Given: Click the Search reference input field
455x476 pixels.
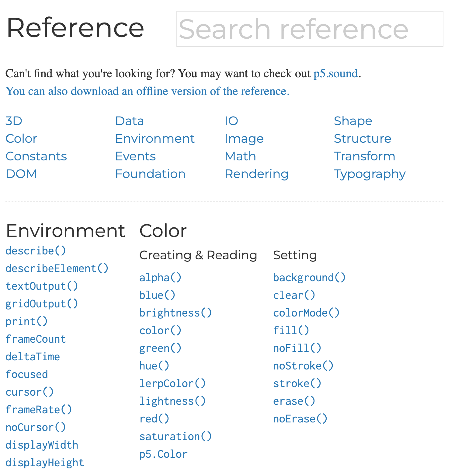Looking at the screenshot, I should (x=309, y=29).
